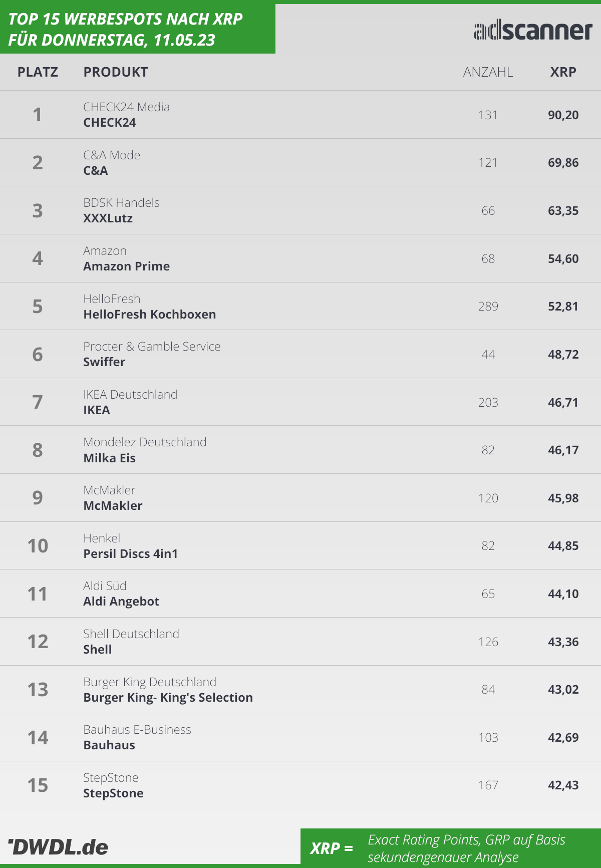
Task: Select the McMakler product name
Action: coord(113,506)
